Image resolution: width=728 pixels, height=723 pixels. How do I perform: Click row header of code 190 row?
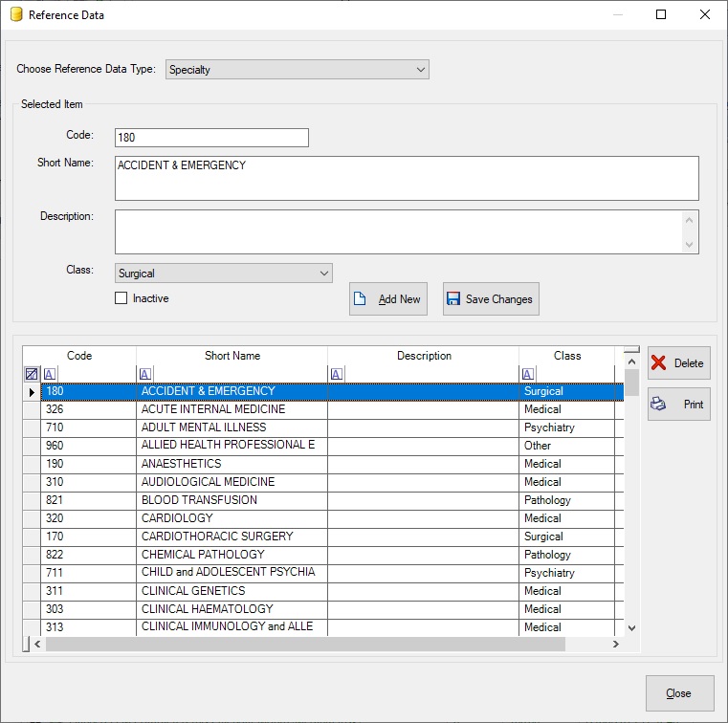click(32, 464)
